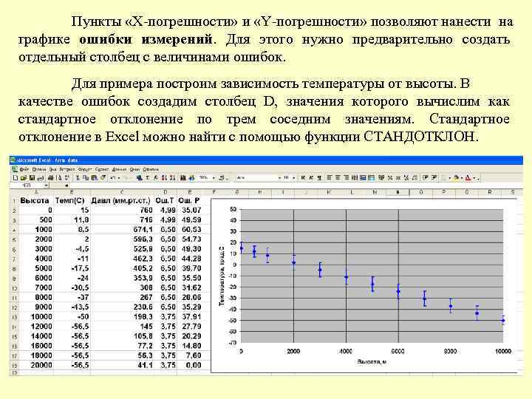The width and height of the screenshot is (532, 399).
Task: Click the gray chart plot area
Action: pyautogui.click(x=372, y=276)
